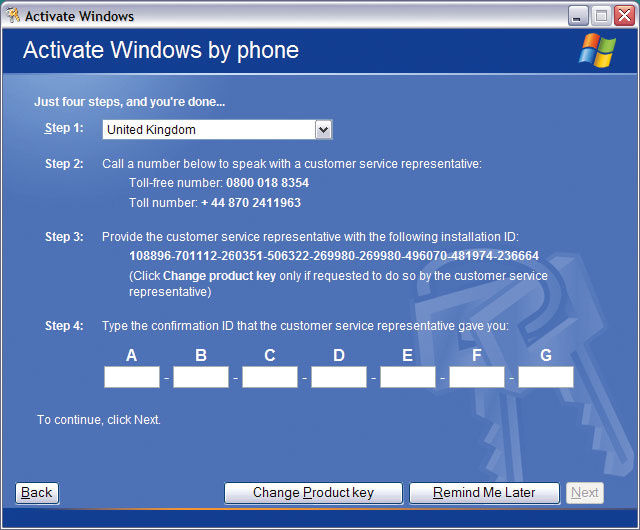This screenshot has width=640, height=530.
Task: Click the 'Step 4:' label
Action: (64, 325)
